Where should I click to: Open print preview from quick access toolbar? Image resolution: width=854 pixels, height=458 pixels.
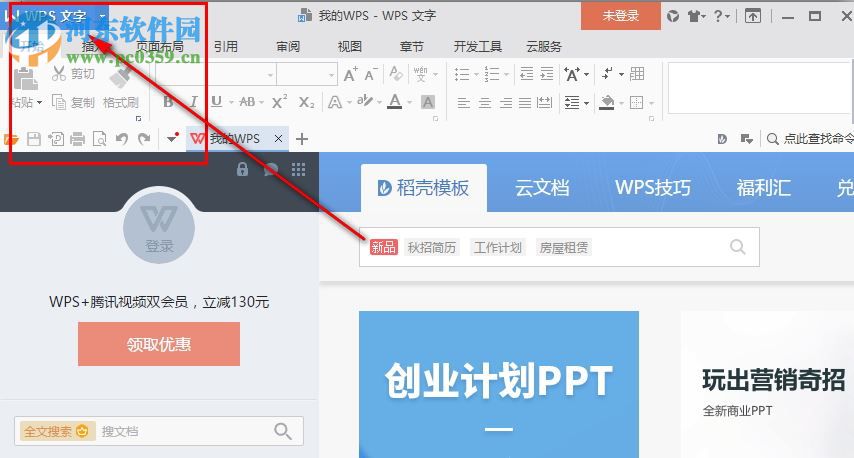click(100, 139)
